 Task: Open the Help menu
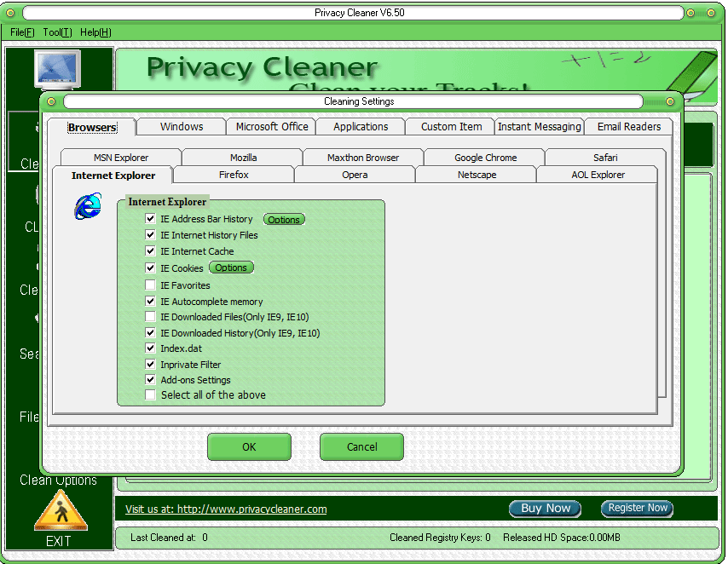click(x=95, y=32)
